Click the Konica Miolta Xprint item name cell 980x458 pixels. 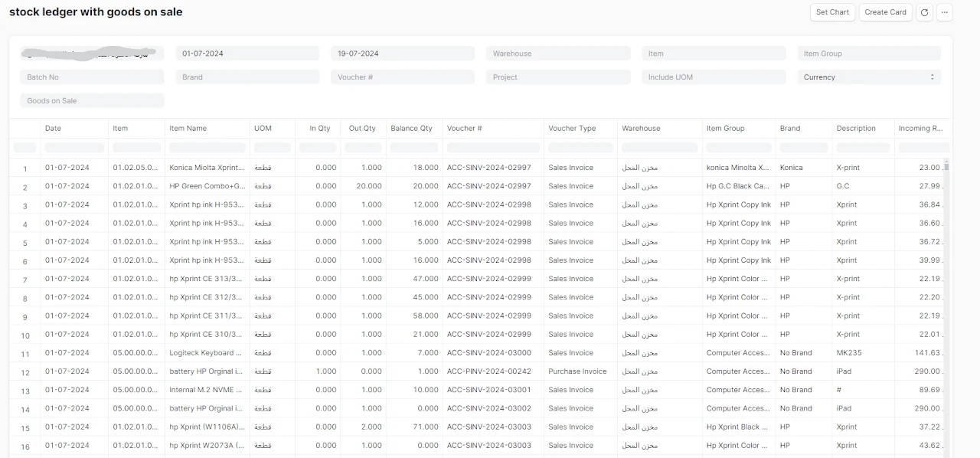[x=207, y=168]
